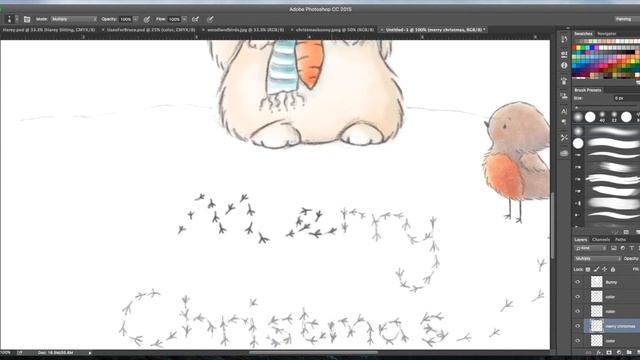Switch to the Navigator tab
Image resolution: width=640 pixels, height=360 pixels.
coord(607,34)
